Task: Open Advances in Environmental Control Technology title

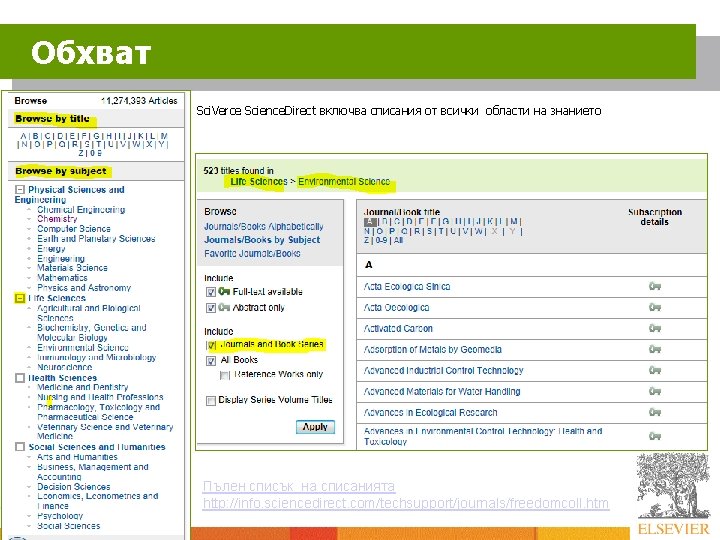Action: click(483, 436)
